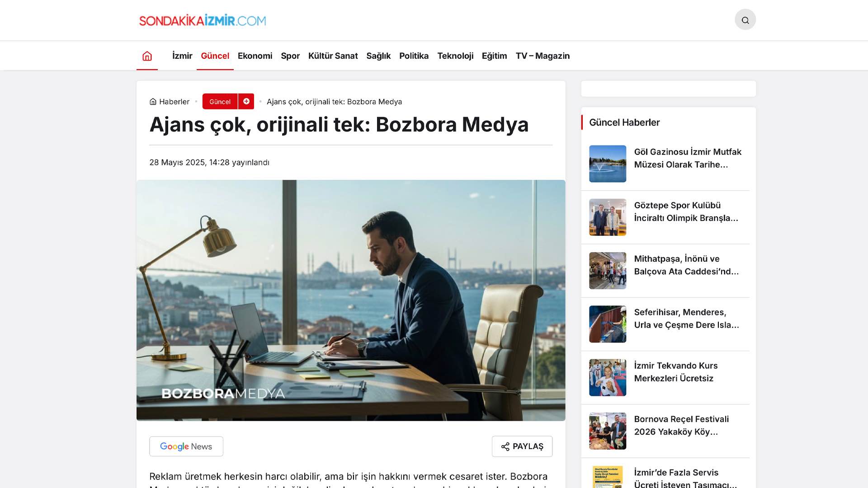Click the Haberler breadcrumb home icon

pyautogui.click(x=153, y=102)
